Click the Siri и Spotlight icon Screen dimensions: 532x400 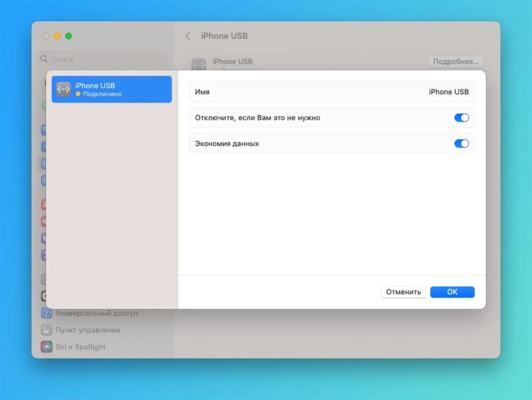pos(47,347)
